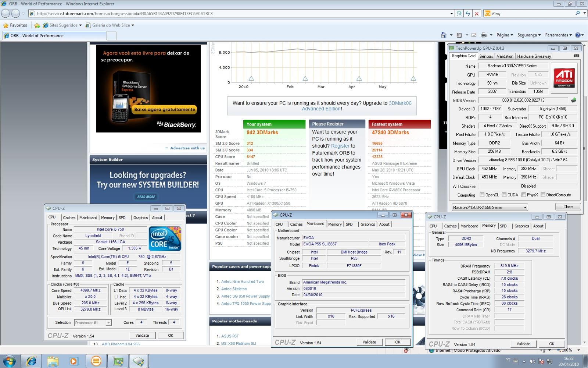Click the IE compatibility view icon
The height and width of the screenshot is (368, 588).
(459, 14)
